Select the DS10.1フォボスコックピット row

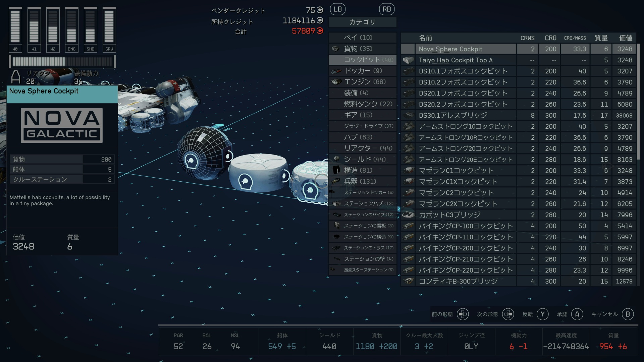click(519, 71)
